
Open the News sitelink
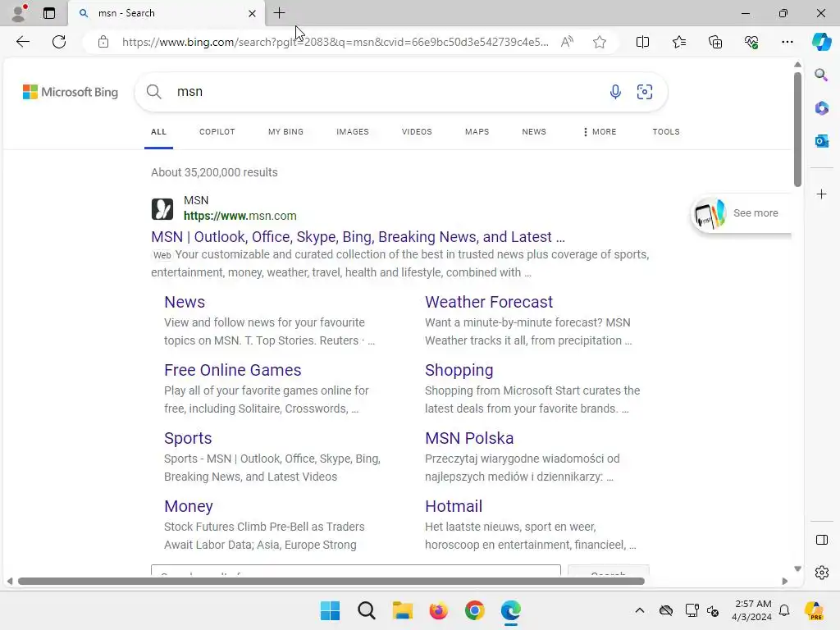pyautogui.click(x=185, y=302)
